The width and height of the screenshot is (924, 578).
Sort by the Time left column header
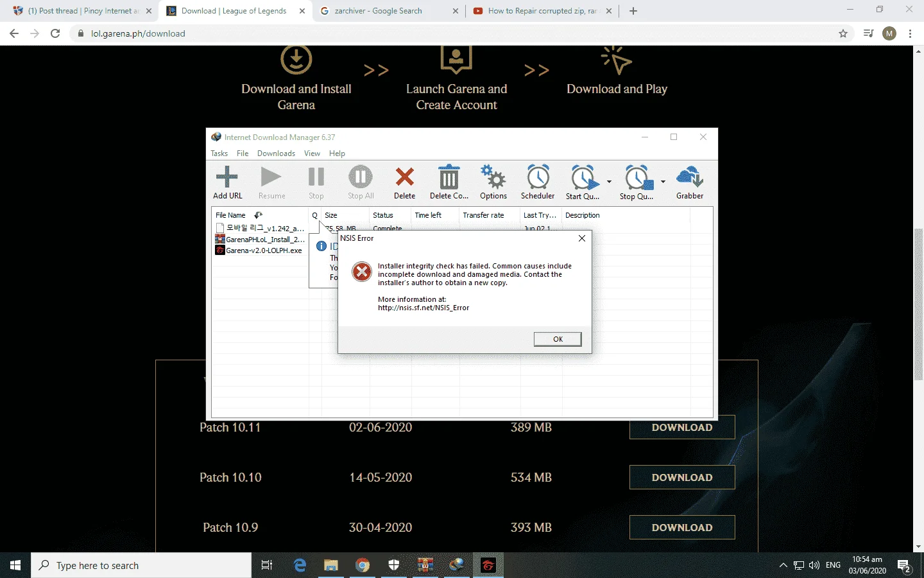434,215
